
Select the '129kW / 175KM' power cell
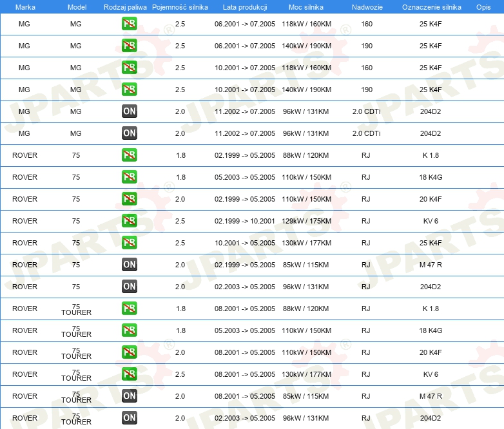point(306,221)
